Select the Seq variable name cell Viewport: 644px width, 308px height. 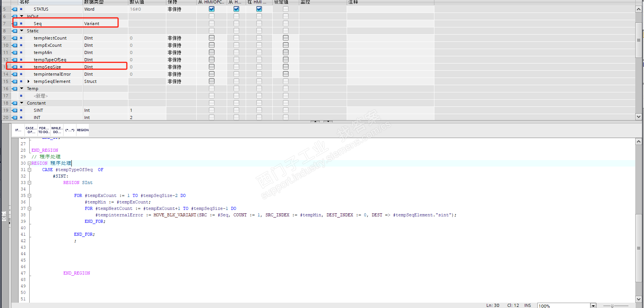(38, 24)
